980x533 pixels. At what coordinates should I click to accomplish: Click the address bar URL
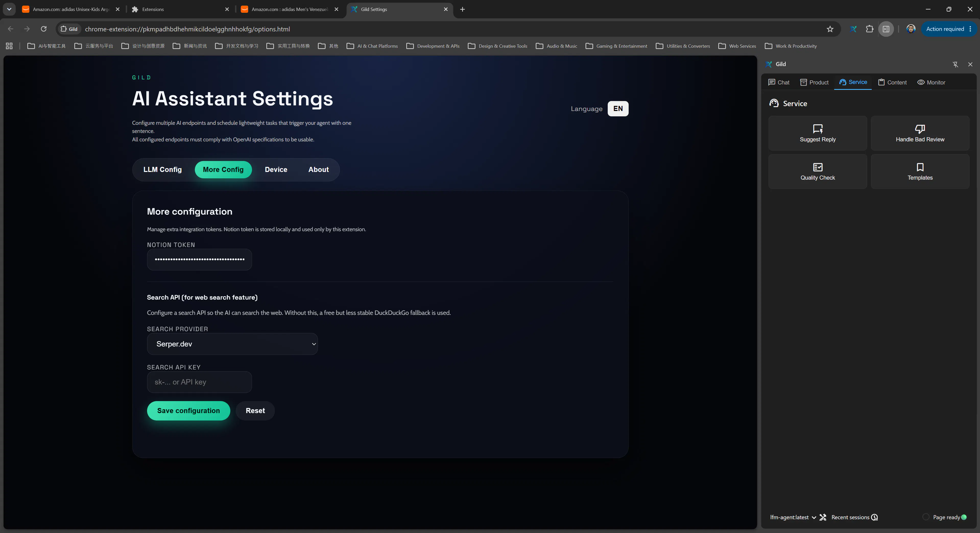click(187, 29)
